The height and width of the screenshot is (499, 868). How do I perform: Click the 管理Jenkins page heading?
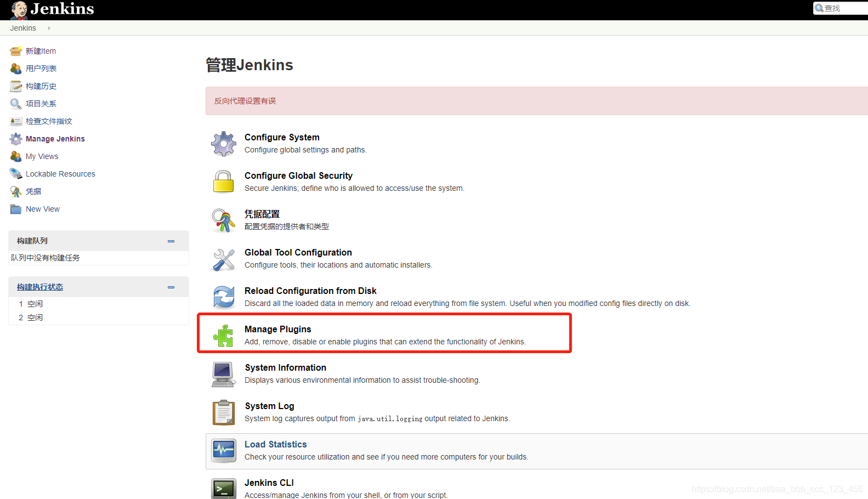click(x=249, y=65)
